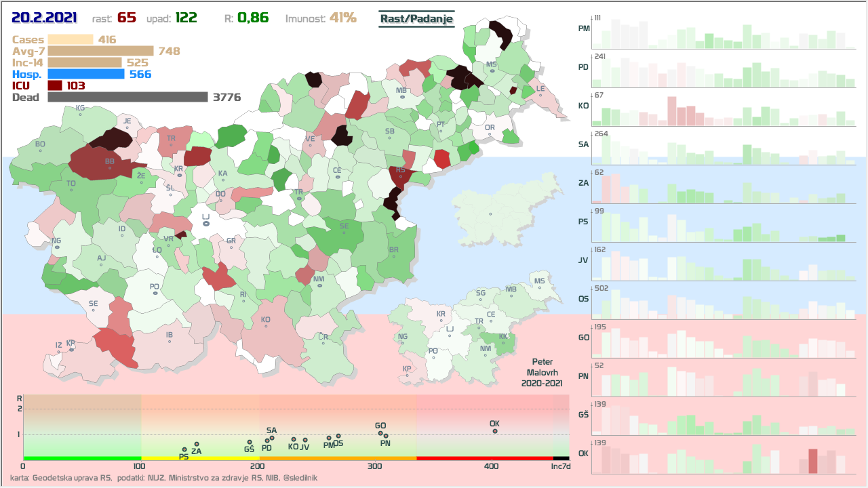The width and height of the screenshot is (868, 488).
Task: Select the GO dot in the R scatter plot
Action: click(380, 433)
